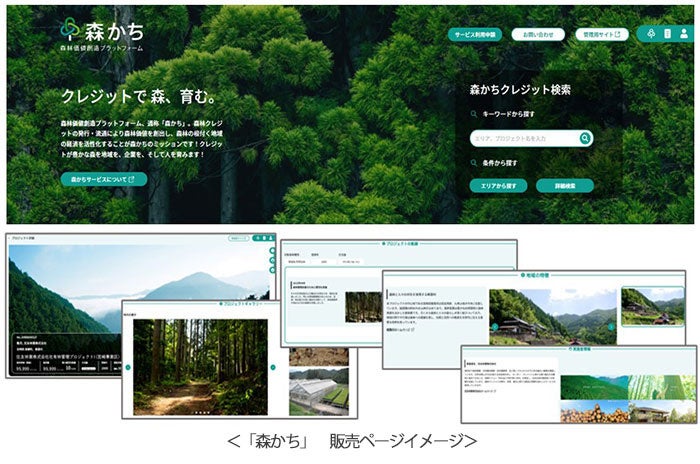Select the greenhouse thumbnail image
700x464 pixels.
319,392
